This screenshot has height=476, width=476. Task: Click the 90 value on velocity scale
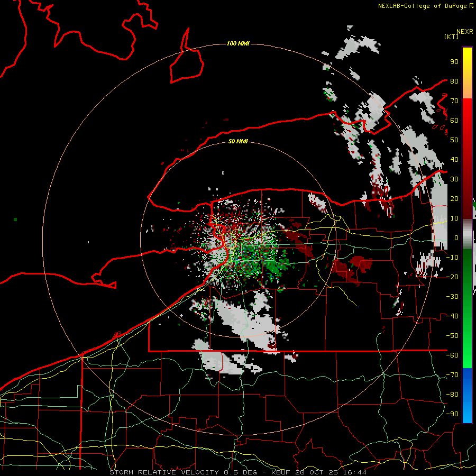[454, 62]
